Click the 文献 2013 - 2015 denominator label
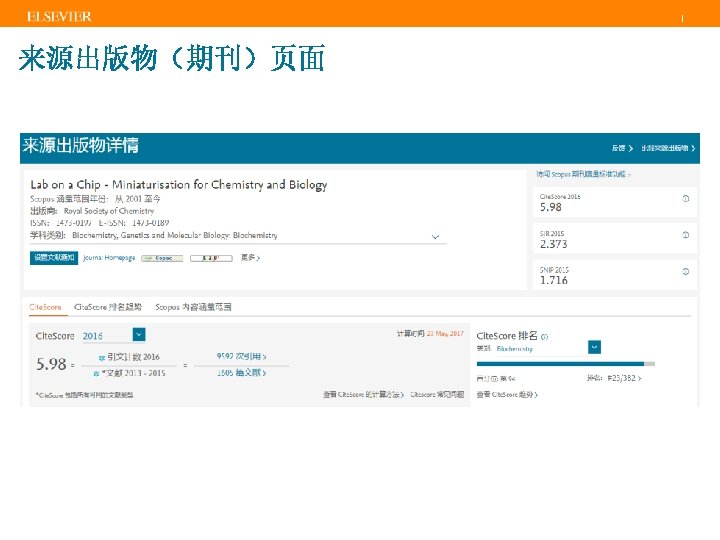Image resolution: width=720 pixels, height=540 pixels. (x=133, y=373)
